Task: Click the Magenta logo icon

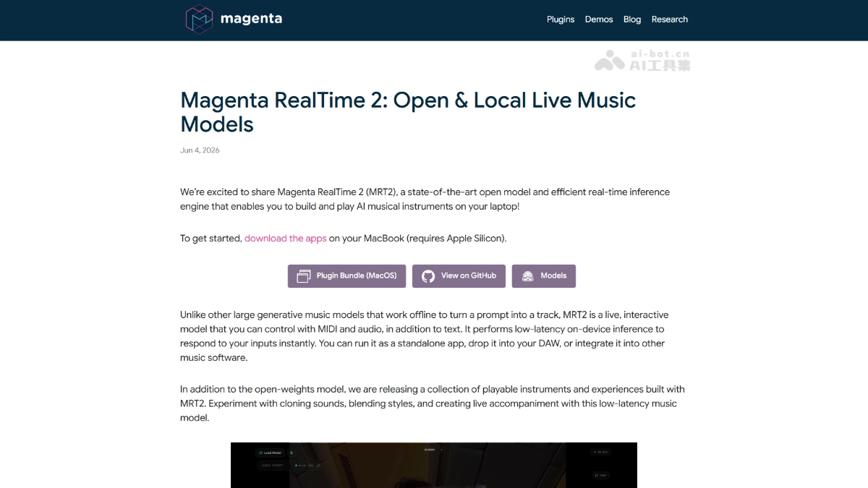Action: (x=200, y=20)
